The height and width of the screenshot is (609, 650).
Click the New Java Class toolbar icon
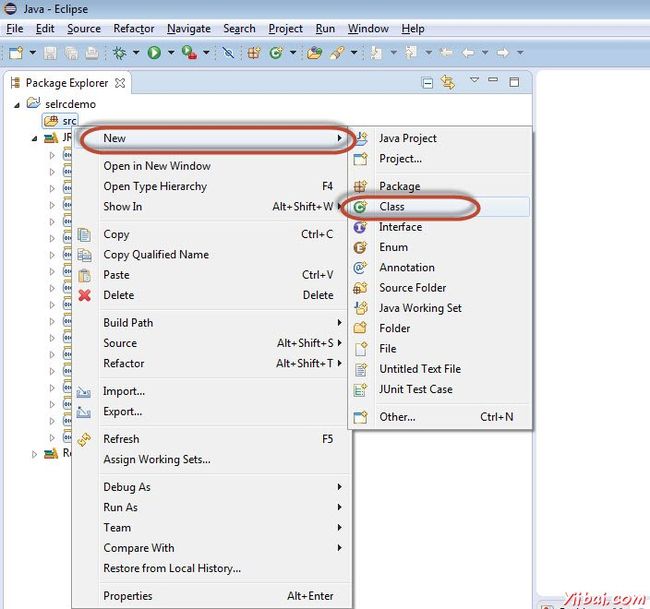point(276,53)
